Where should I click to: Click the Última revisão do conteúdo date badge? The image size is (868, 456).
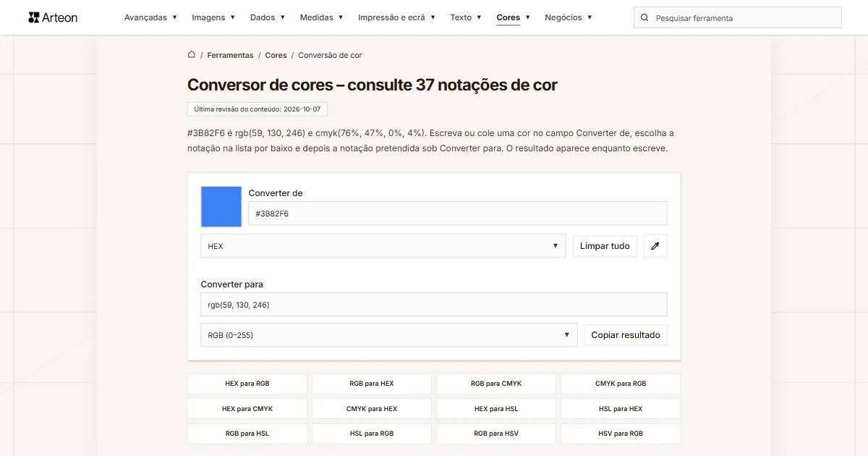click(x=257, y=109)
